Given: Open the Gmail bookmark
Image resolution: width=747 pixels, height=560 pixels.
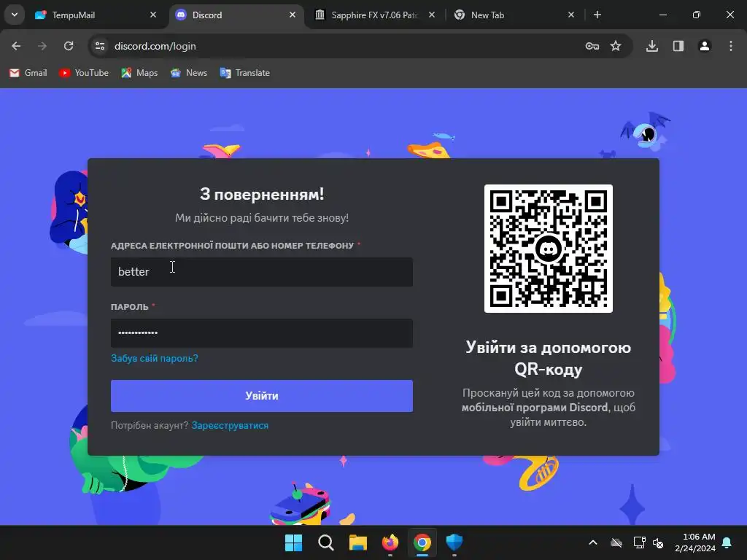Looking at the screenshot, I should pos(28,73).
